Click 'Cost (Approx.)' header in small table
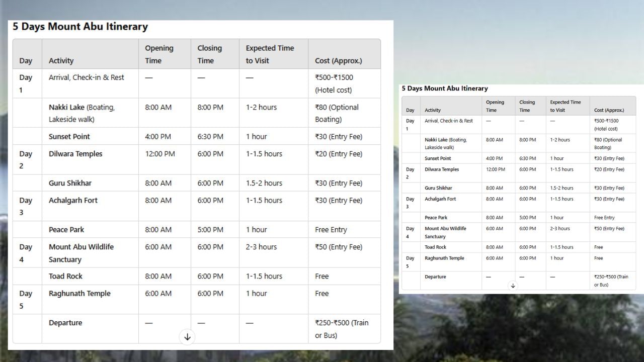The height and width of the screenshot is (362, 644). 609,110
